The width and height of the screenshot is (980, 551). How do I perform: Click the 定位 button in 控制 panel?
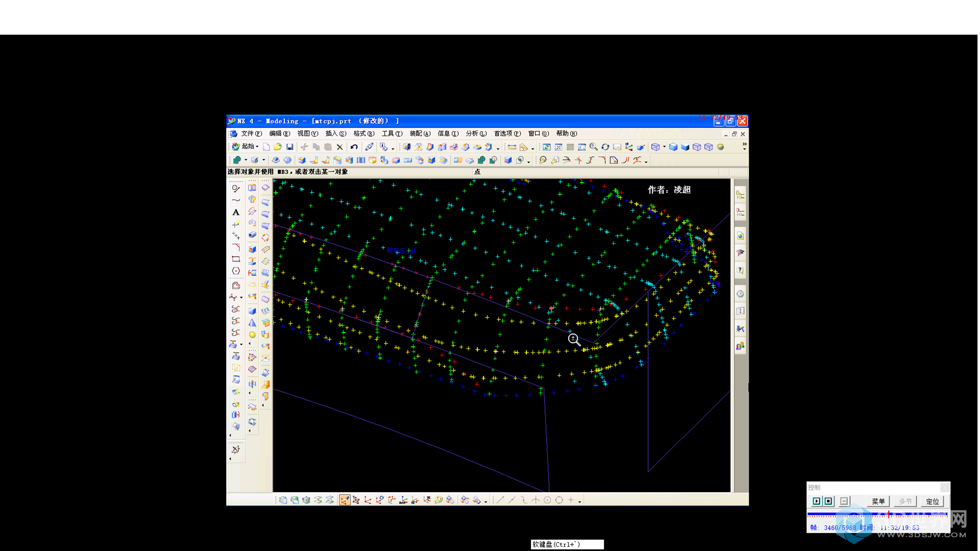tap(933, 502)
